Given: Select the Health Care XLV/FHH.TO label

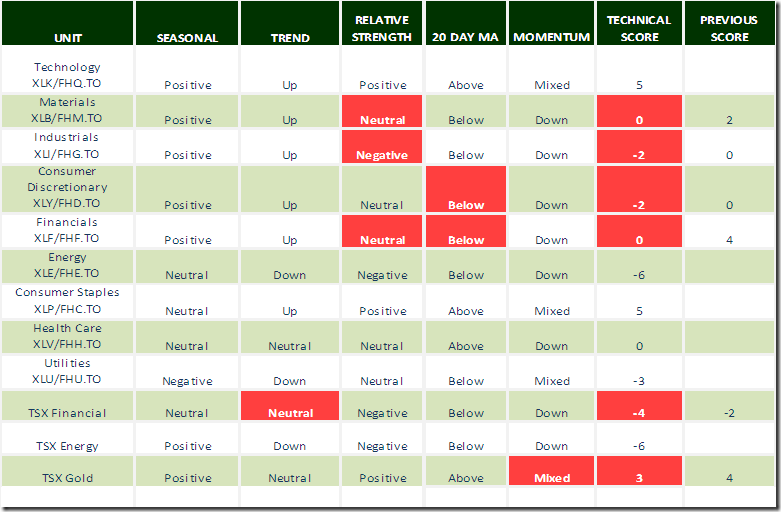Looking at the screenshot, I should [68, 337].
